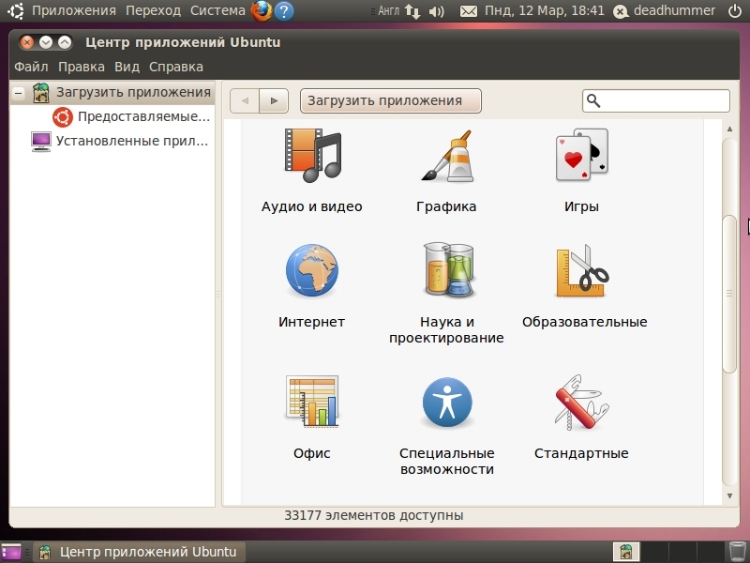
Task: Open the Audio and Video category icon
Action: tap(312, 155)
